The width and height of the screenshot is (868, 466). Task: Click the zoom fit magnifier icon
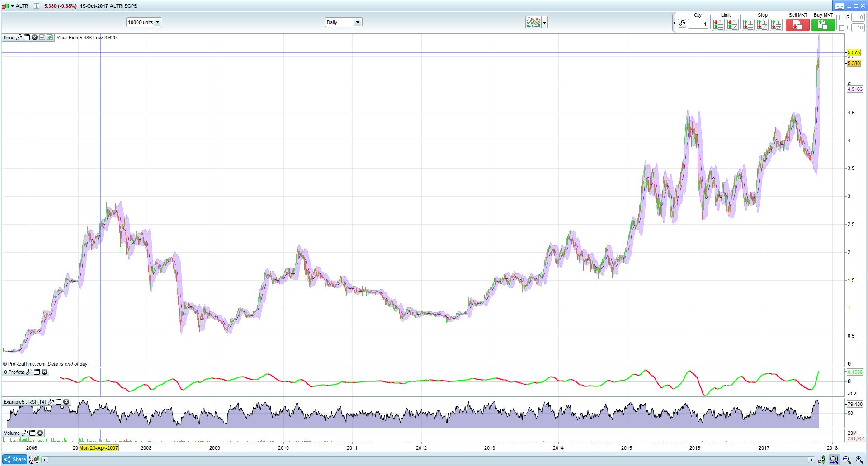tap(834, 460)
